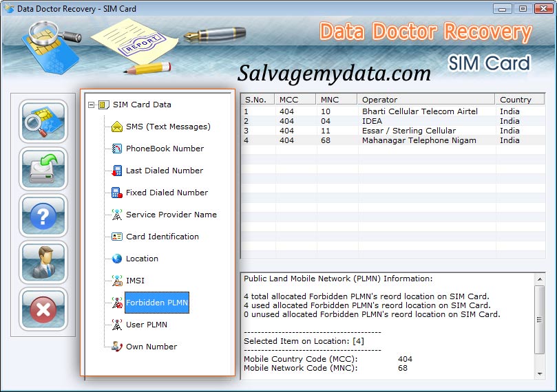Click the red X exit icon button
Image resolution: width=557 pixels, height=392 pixels.
43,309
